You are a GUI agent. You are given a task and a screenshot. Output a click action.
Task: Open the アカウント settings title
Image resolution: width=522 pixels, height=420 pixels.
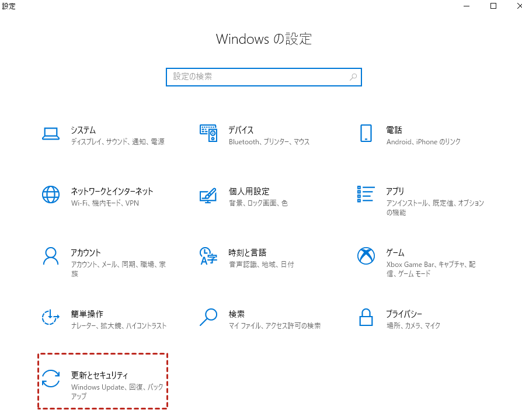point(86,252)
